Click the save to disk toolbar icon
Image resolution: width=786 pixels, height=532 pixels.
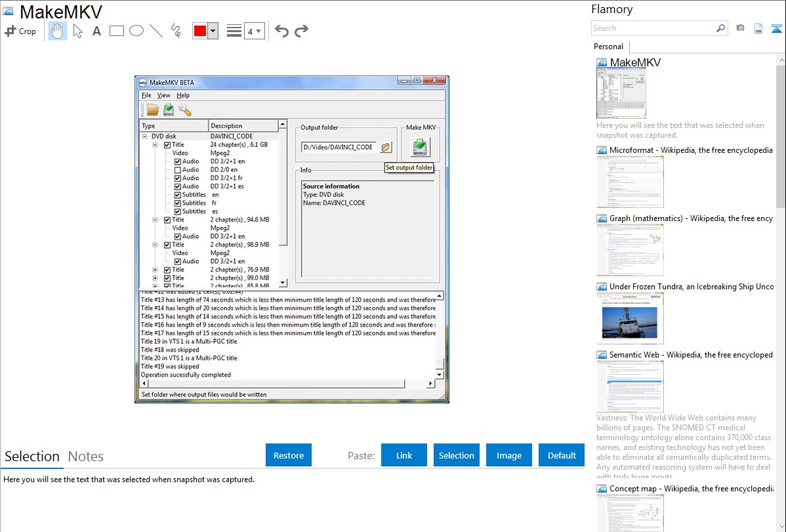(x=169, y=110)
